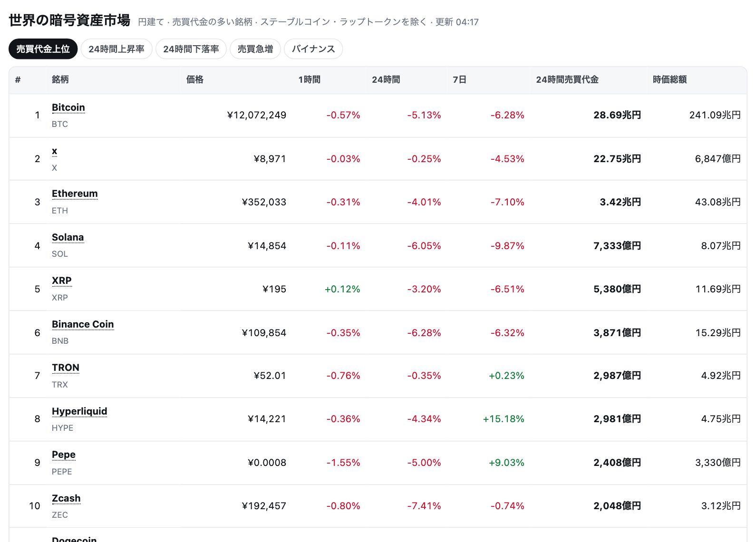Click the 世界の暗号資産市場 heading
Image resolution: width=756 pixels, height=542 pixels.
[69, 20]
